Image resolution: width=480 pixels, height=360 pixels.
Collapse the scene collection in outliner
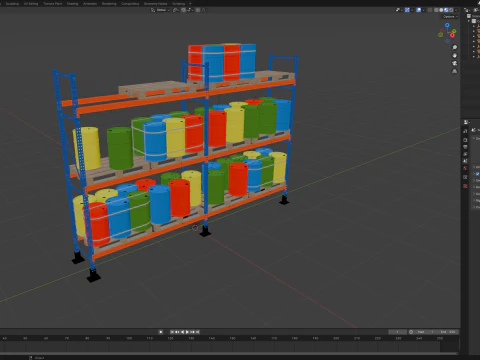pos(468,21)
